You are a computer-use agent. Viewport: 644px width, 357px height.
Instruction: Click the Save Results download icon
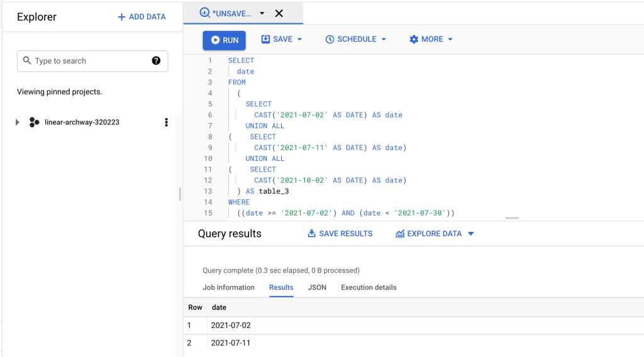point(311,234)
